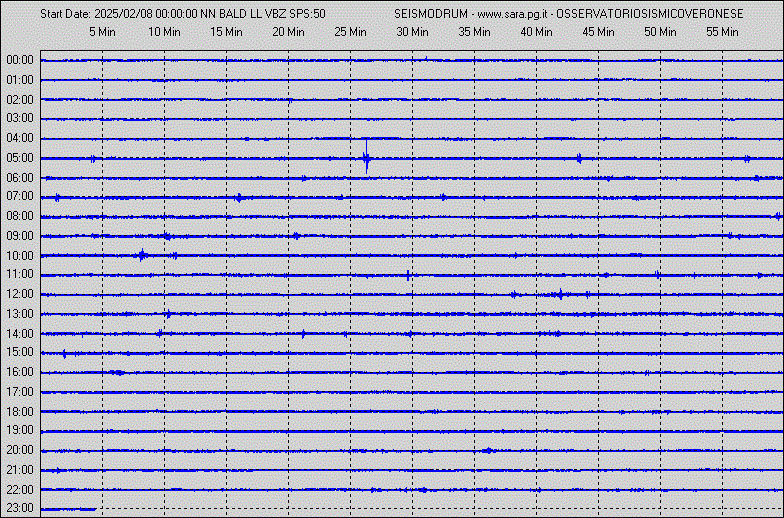The width and height of the screenshot is (784, 518).
Task: Click the 20 Min column header
Action: point(288,32)
